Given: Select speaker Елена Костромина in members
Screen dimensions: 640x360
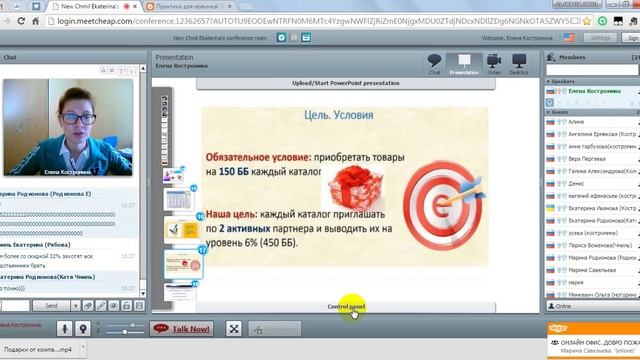Looking at the screenshot, I should 594,91.
